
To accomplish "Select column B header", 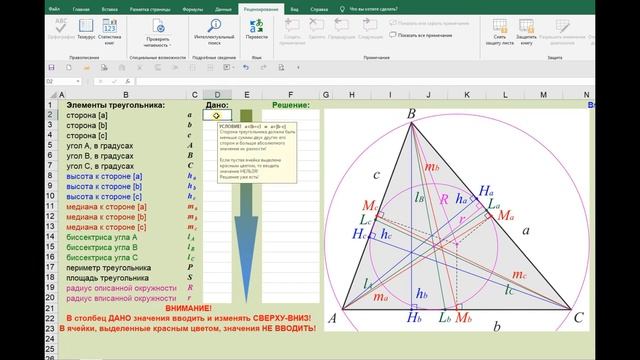I will (126, 95).
